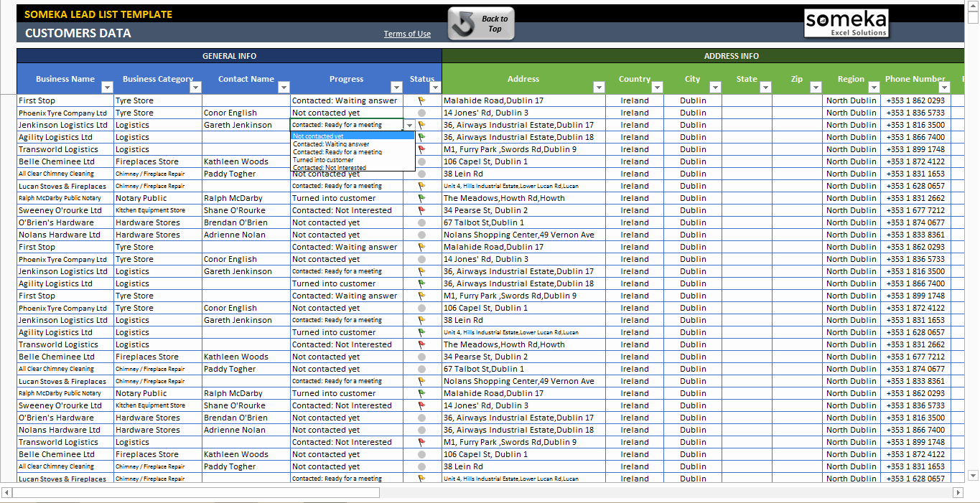Click green flag in Ralph McDarby row, Malahide Road address
The width and height of the screenshot is (980, 503).
coord(422,393)
